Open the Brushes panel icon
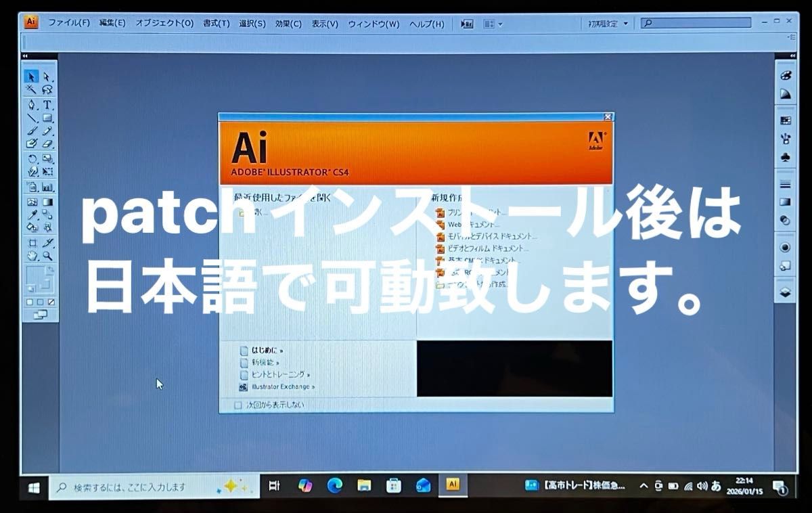 coord(785,138)
